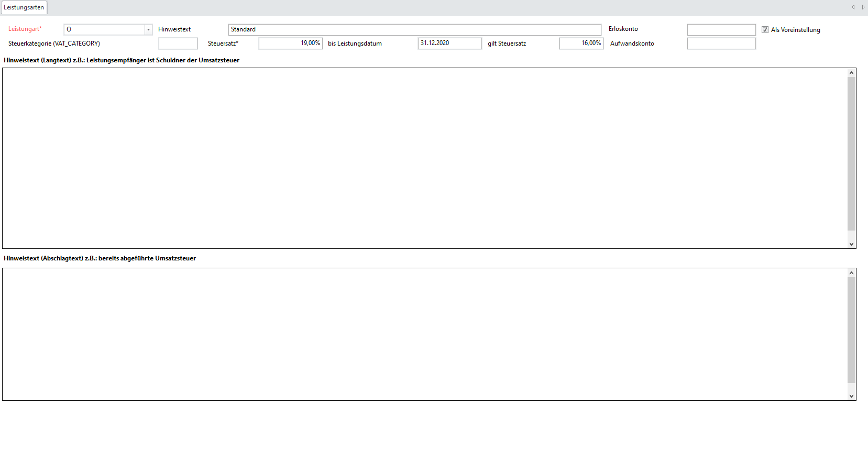Open the Leistungart dropdown arrow
The image size is (868, 470).
point(148,30)
